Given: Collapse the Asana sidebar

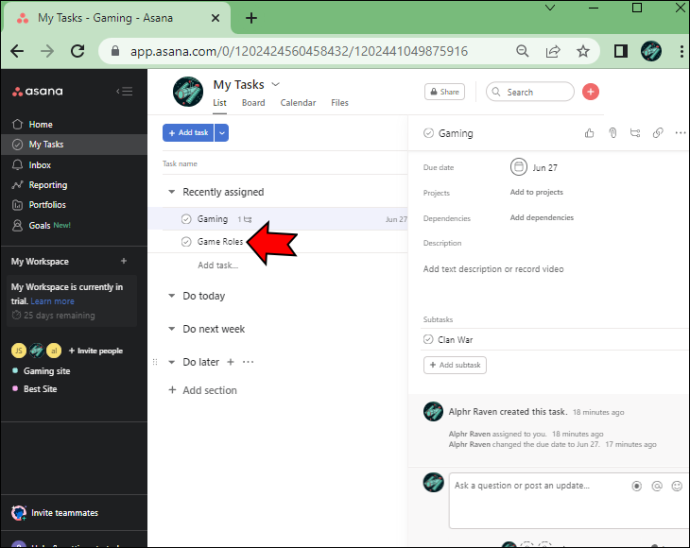Looking at the screenshot, I should 125,92.
